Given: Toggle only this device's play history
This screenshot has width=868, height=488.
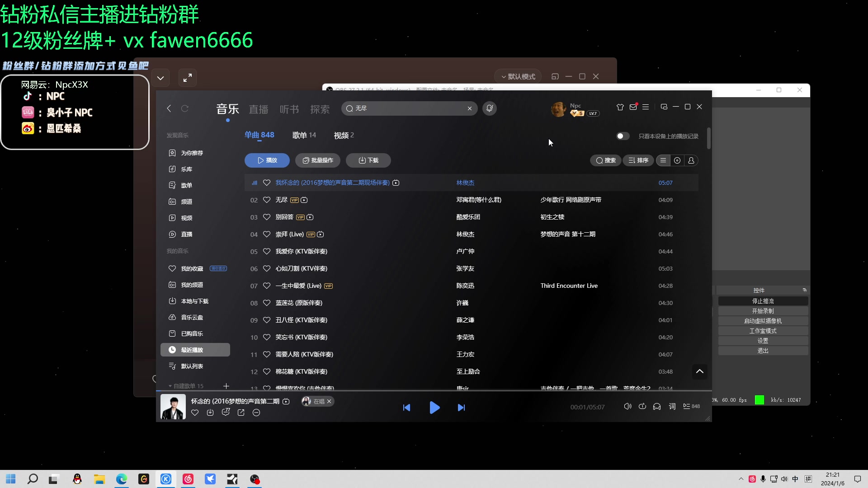Looking at the screenshot, I should (623, 136).
